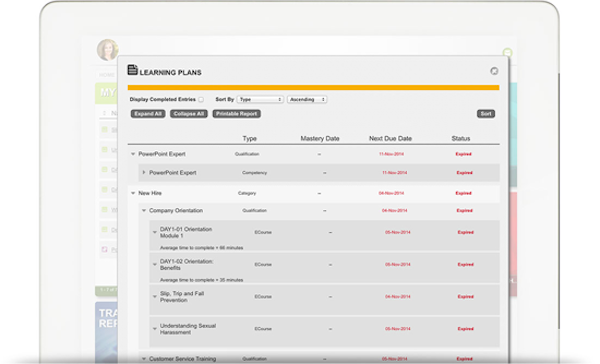The width and height of the screenshot is (600, 364).
Task: Collapse the New Hire category
Action: click(133, 193)
